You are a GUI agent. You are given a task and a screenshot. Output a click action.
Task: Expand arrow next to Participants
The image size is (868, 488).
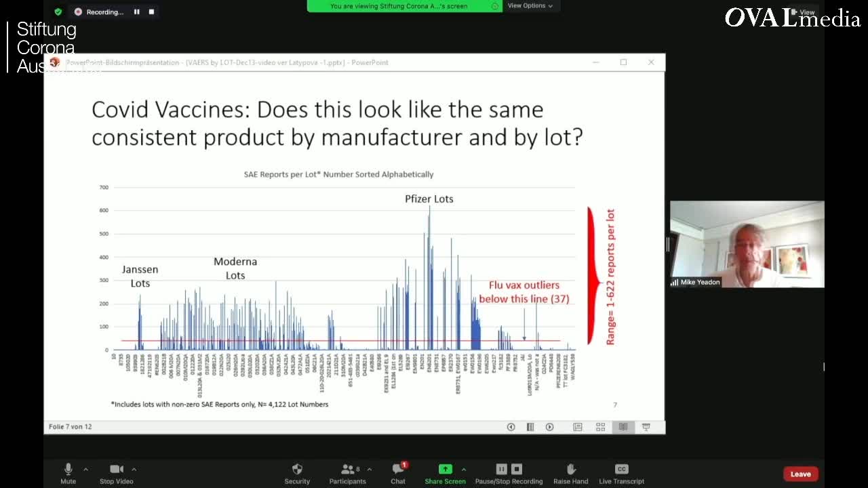369,469
